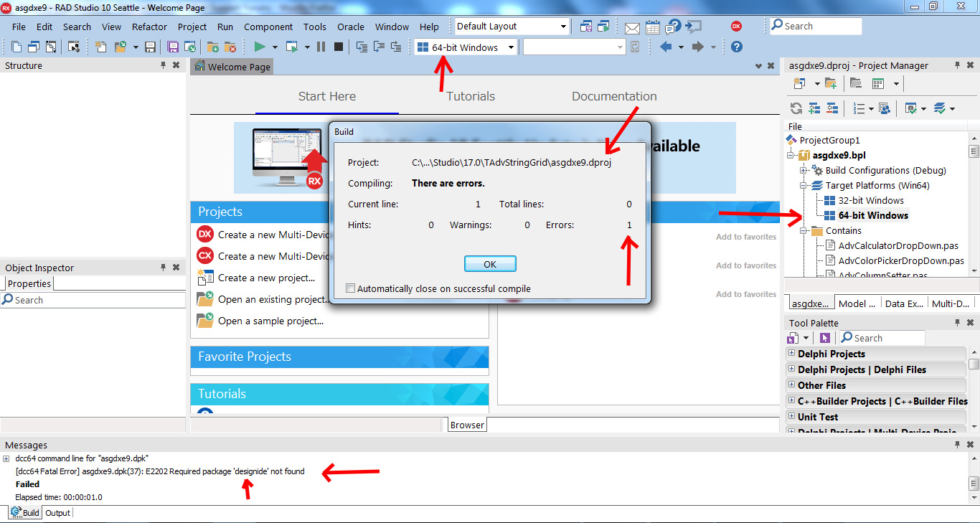The image size is (980, 523).
Task: Select AdvColorPickerDropDown.pas file
Action: pos(901,261)
